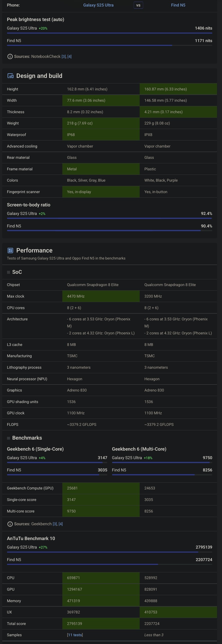
Task: Click the info icon beside Geekbench sources
Action: [x=10, y=524]
